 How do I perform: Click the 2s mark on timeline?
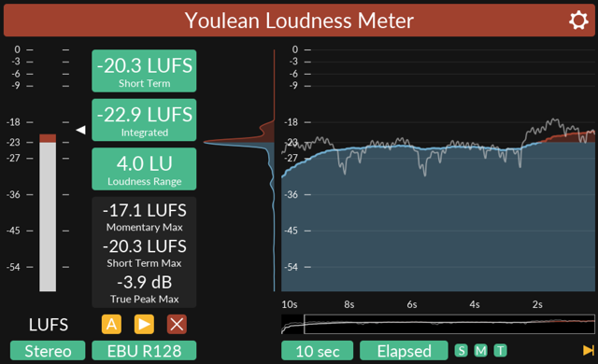tap(537, 304)
